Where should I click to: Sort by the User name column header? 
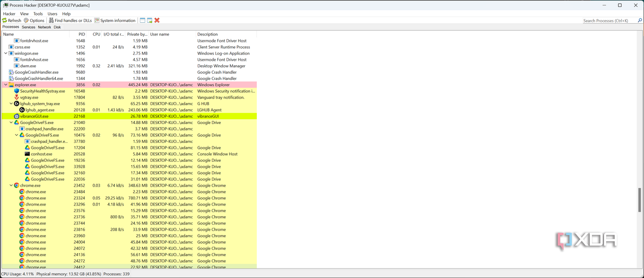coord(172,34)
